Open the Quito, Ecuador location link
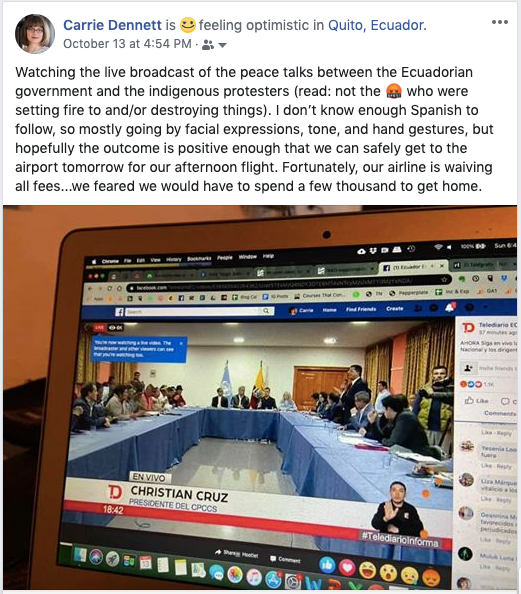Screen dimensions: 521x594 [x=377, y=25]
